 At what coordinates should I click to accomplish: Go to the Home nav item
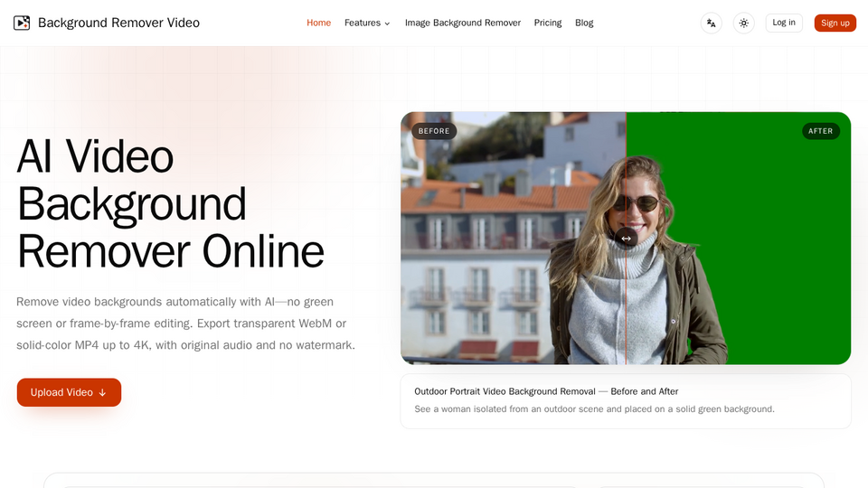319,23
